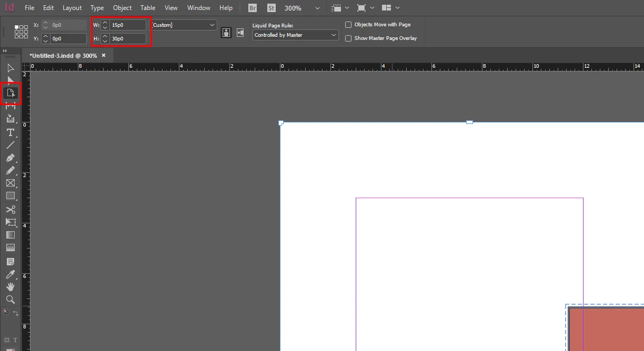Open the Screen Mode dropdown

pyautogui.click(x=365, y=8)
